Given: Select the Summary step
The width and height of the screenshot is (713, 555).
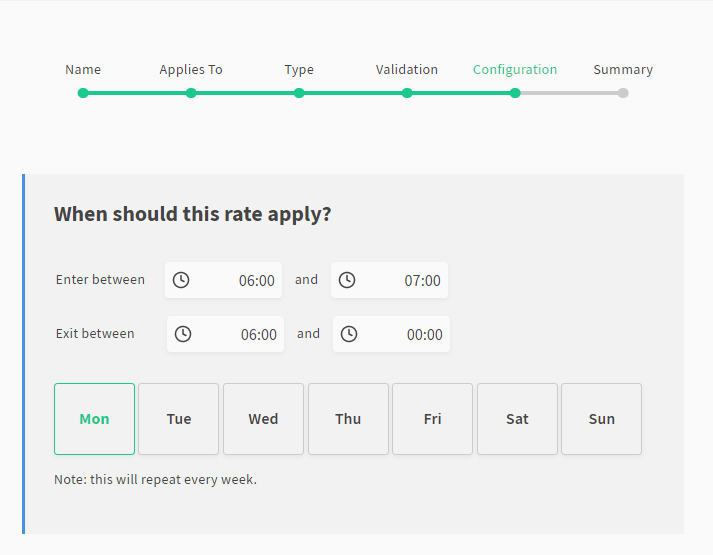Looking at the screenshot, I should coord(623,92).
